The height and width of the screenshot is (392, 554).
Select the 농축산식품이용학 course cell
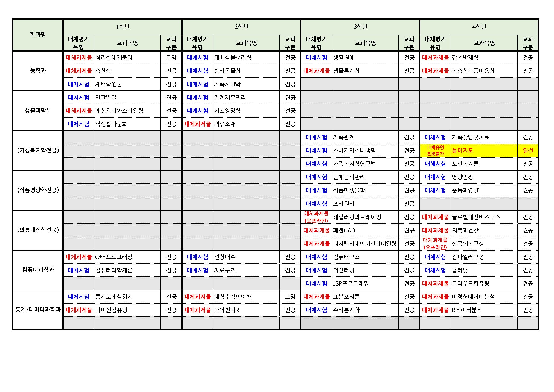coord(484,71)
